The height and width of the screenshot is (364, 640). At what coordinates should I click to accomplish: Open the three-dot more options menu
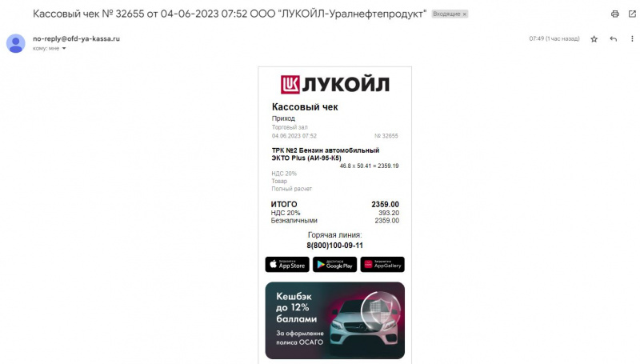point(632,38)
